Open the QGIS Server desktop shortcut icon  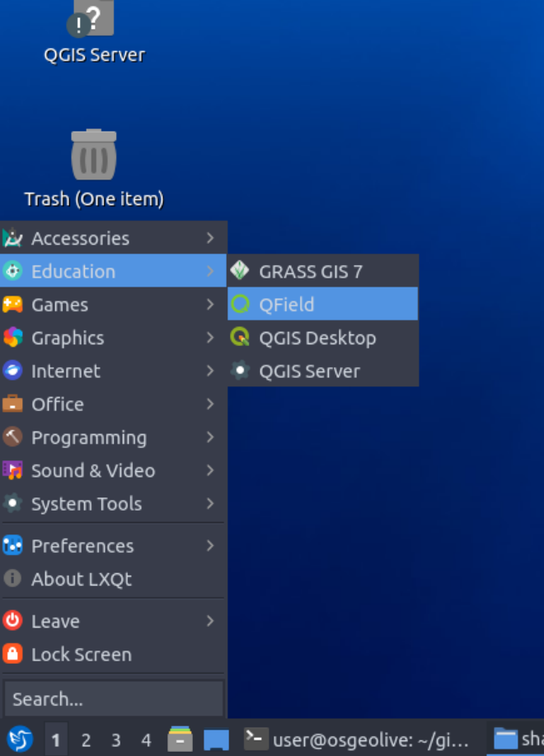click(92, 18)
